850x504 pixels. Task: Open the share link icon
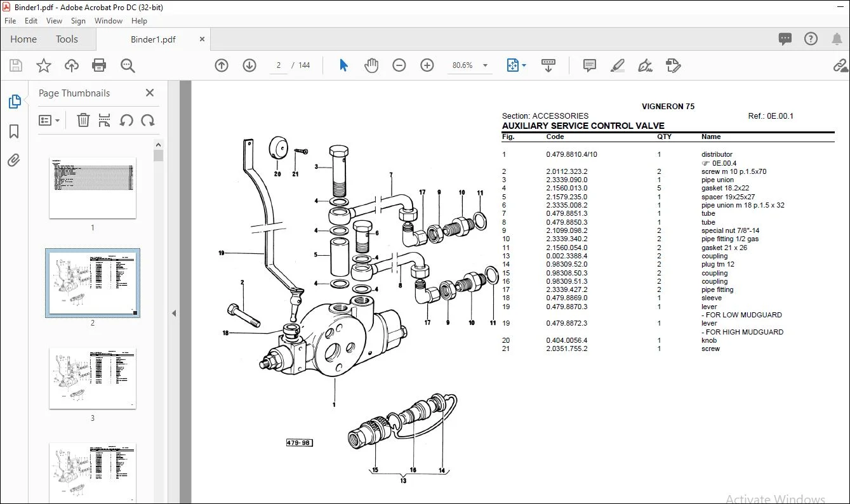(x=840, y=65)
